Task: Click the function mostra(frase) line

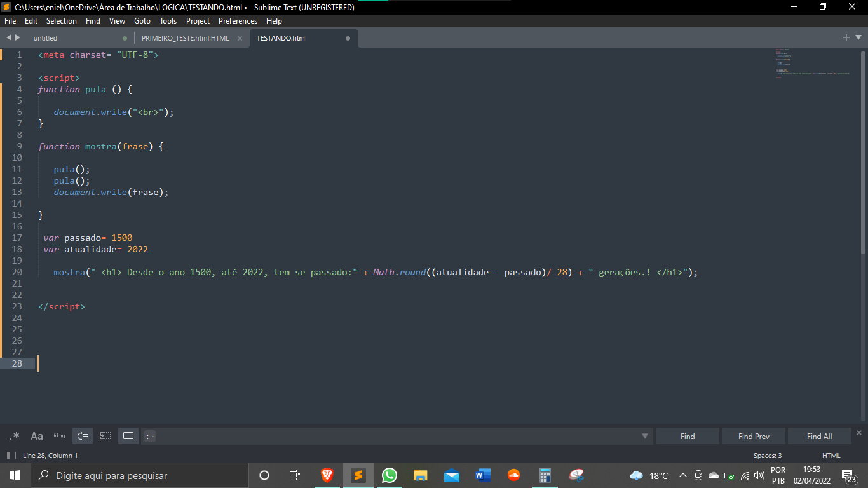Action: [100, 146]
